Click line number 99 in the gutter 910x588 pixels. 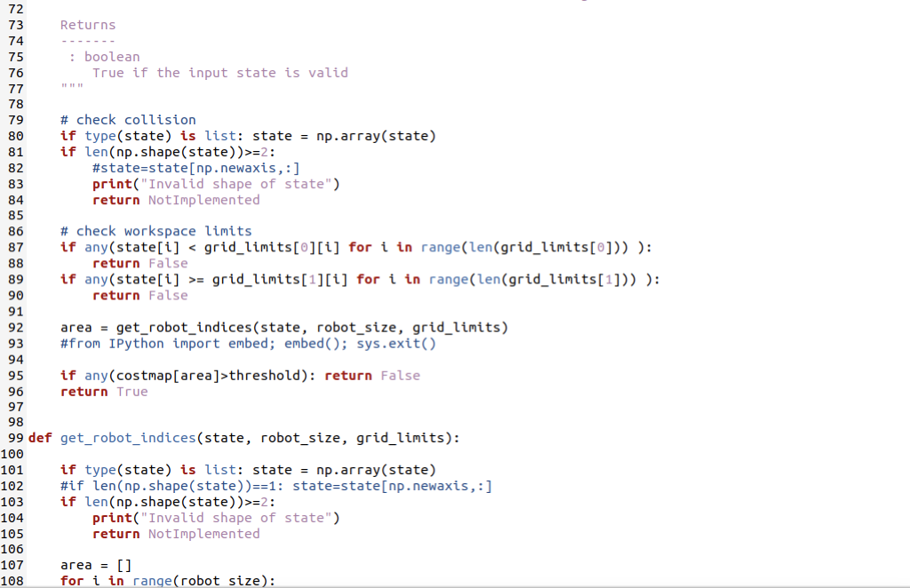click(x=15, y=437)
